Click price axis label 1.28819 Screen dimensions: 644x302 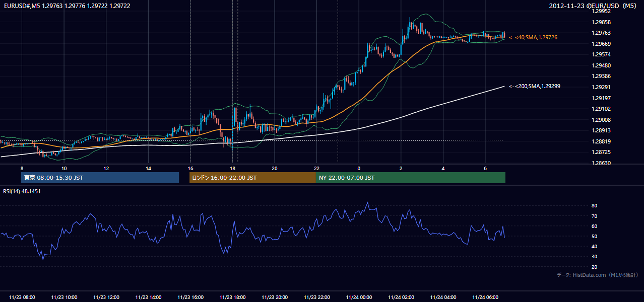(601, 141)
